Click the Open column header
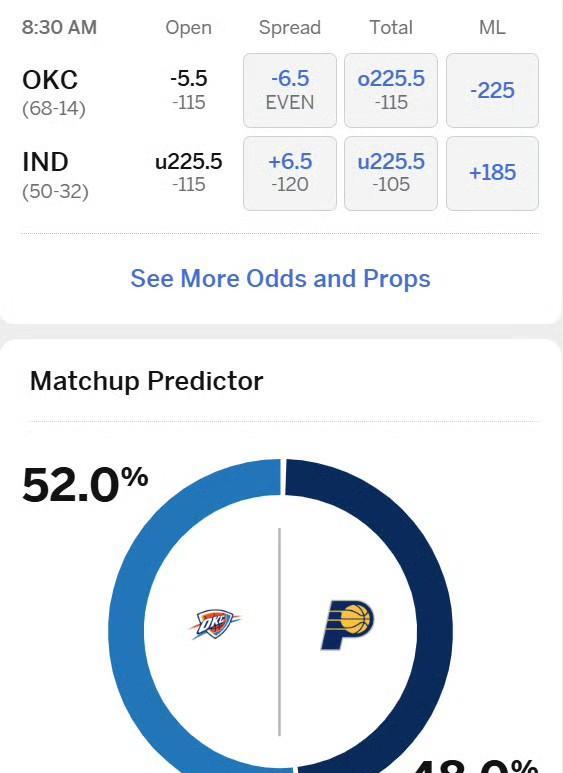563x773 pixels. click(189, 28)
